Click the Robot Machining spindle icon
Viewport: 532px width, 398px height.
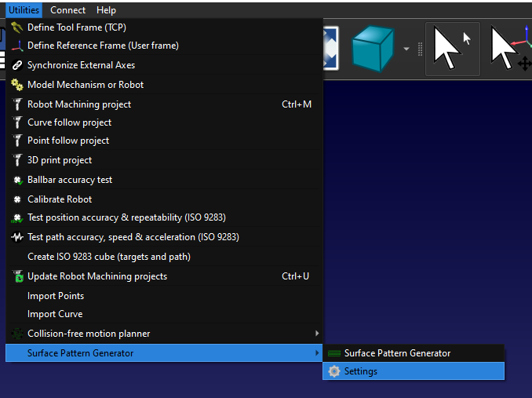pos(17,104)
